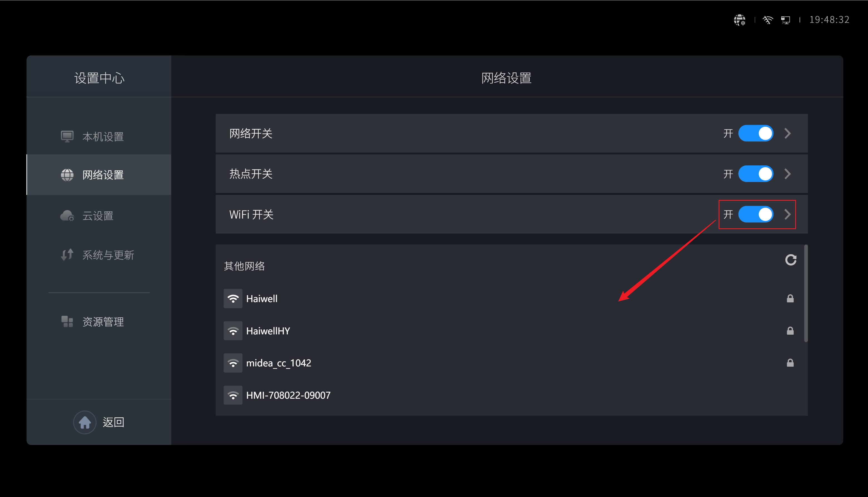Click the 网络开关 label

(x=251, y=133)
